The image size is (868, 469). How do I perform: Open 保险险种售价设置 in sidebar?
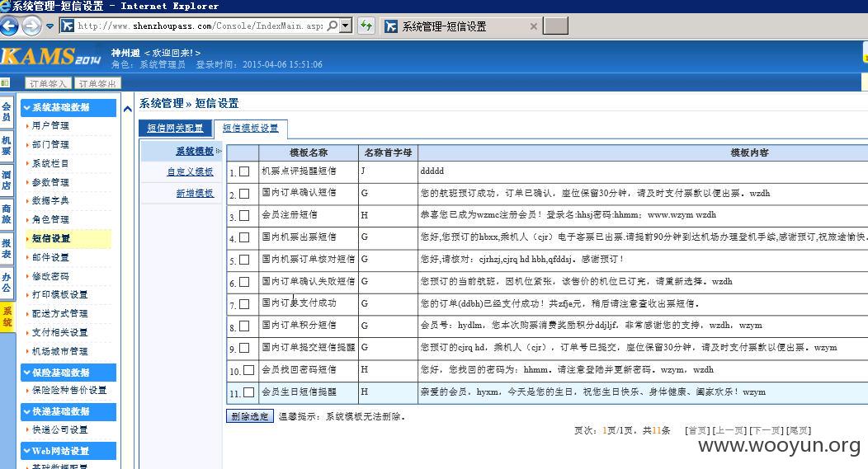pyautogui.click(x=69, y=390)
